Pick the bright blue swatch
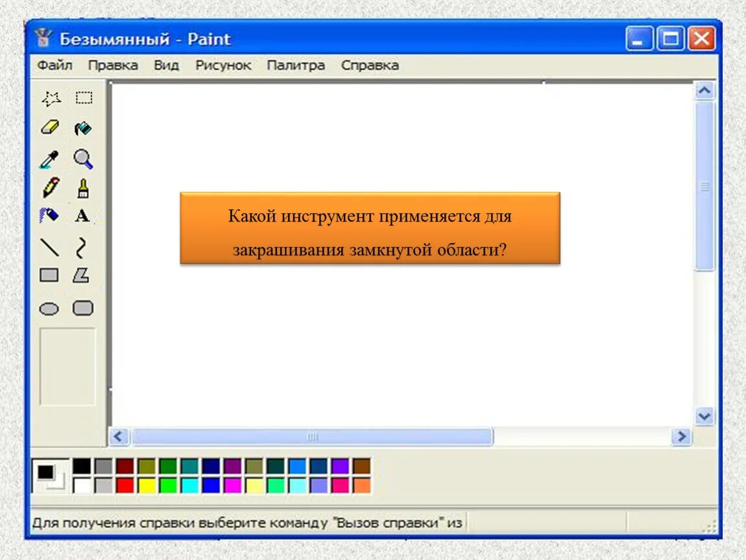The height and width of the screenshot is (560, 746). coord(211,485)
